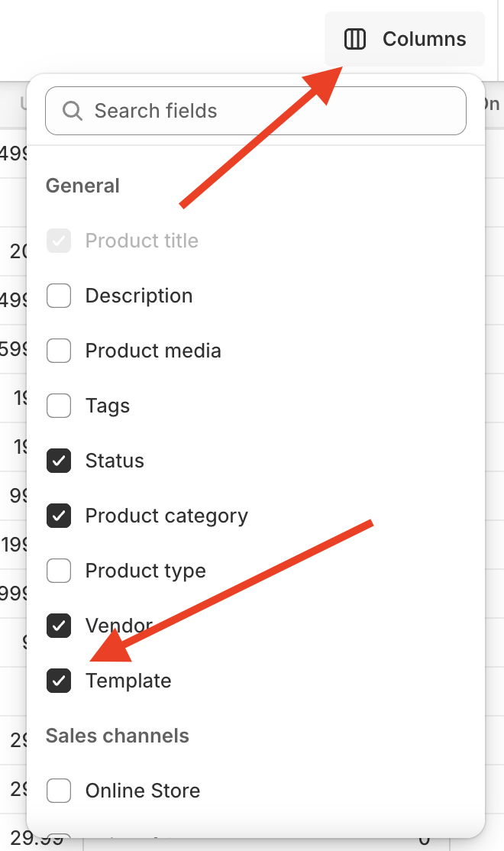The height and width of the screenshot is (851, 504).
Task: Uncheck the Vendor column
Action: [x=59, y=626]
